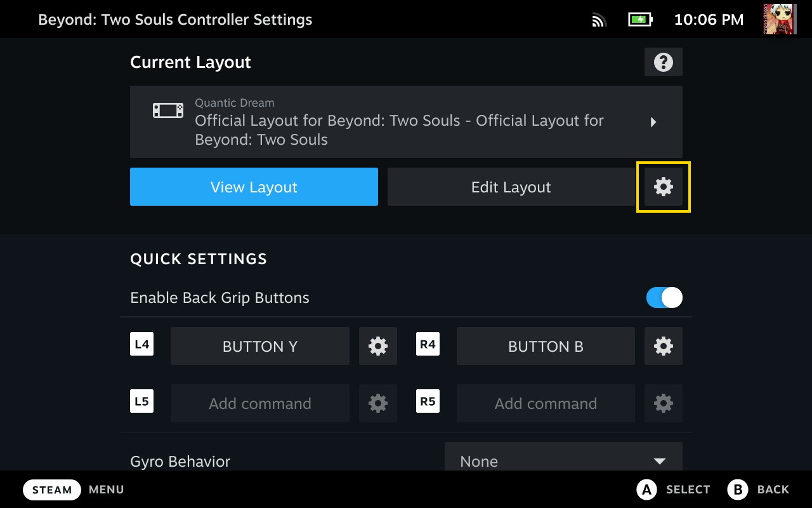Screen dimensions: 812x508
Task: Add a command for L5
Action: [x=259, y=403]
